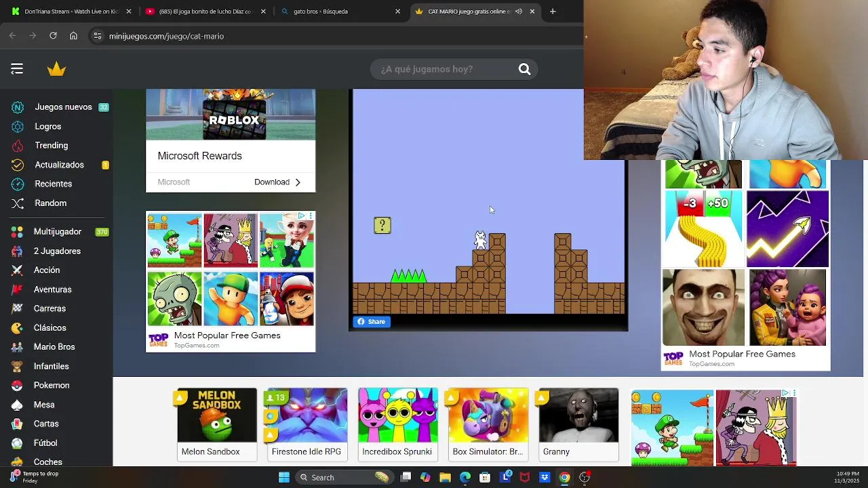
Task: Mute the CAT MARIO tab audio icon
Action: click(x=519, y=12)
